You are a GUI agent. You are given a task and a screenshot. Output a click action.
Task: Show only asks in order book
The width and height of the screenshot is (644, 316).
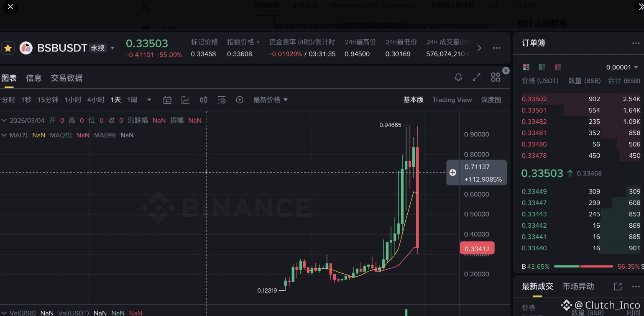pyautogui.click(x=557, y=67)
